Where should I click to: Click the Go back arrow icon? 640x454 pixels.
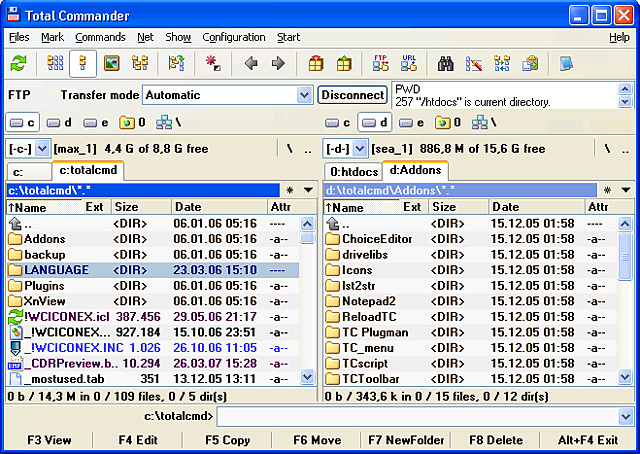click(x=251, y=64)
